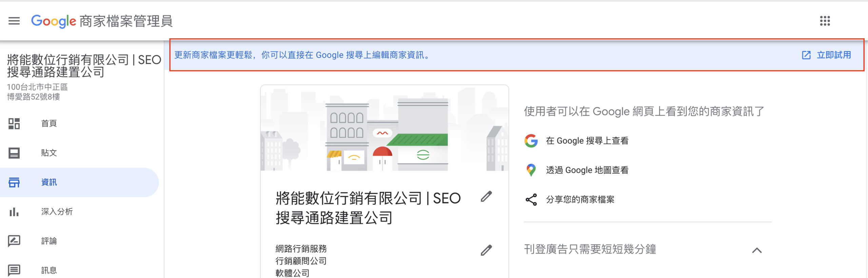Click the 評論 reviews icon
Image resolution: width=868 pixels, height=278 pixels.
point(14,241)
